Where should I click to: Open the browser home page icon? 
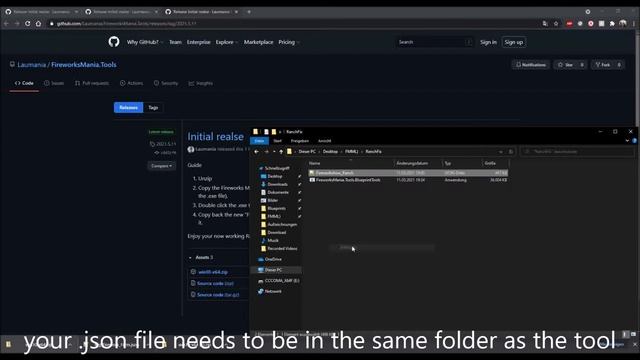(x=38, y=24)
